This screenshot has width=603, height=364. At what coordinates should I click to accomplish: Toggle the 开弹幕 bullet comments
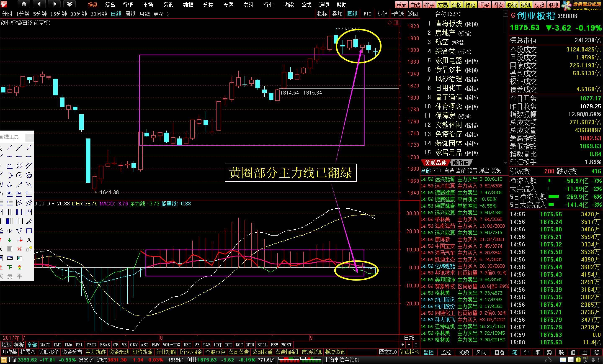pos(10,352)
